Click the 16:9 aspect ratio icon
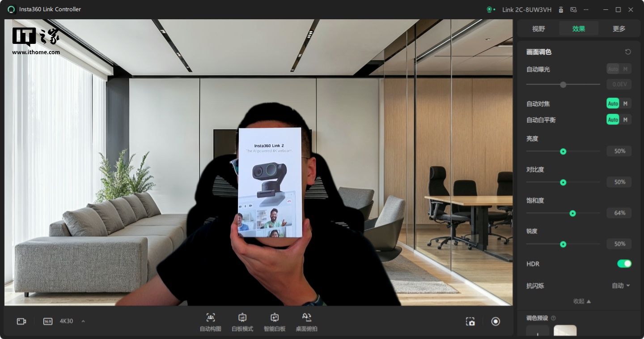Screen dimensions: 644x339 point(48,321)
